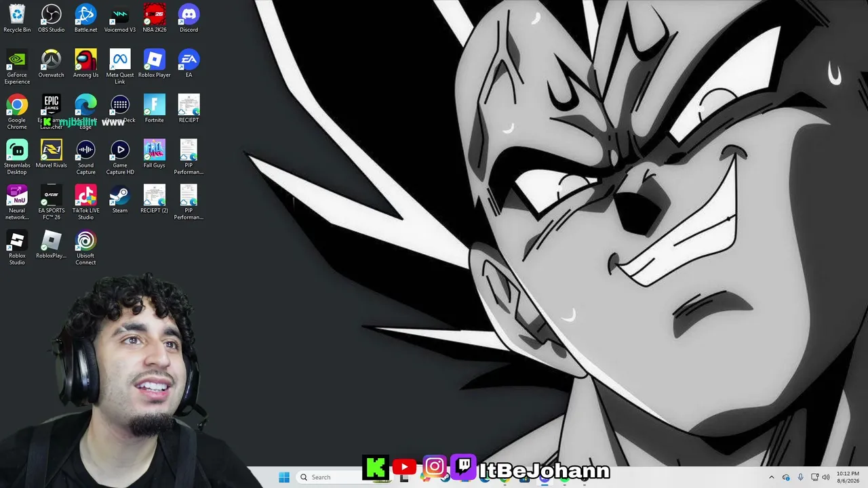868x488 pixels.
Task: Click the EA app desktop icon
Action: tap(189, 64)
